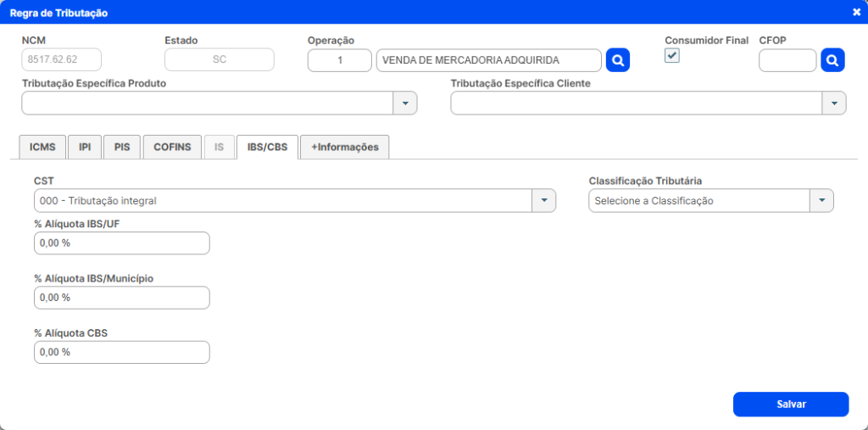Expand Tributação Específica Cliente dropdown
868x430 pixels.
(834, 103)
